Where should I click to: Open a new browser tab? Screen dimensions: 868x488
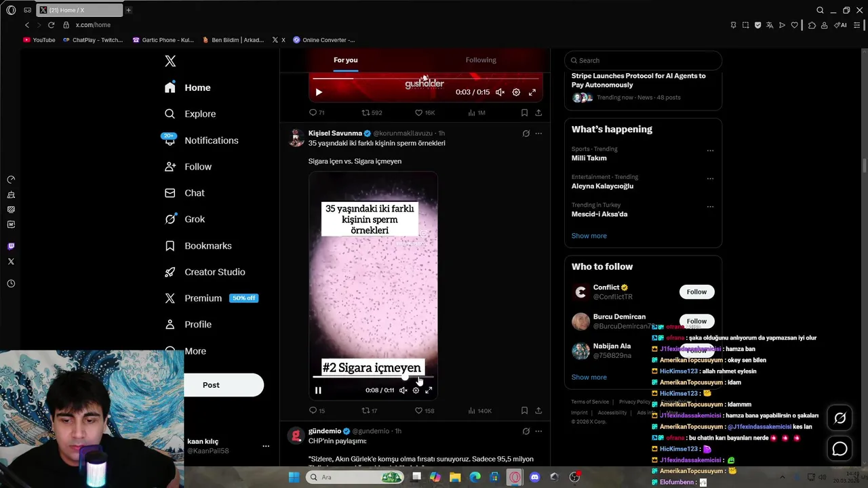(128, 10)
